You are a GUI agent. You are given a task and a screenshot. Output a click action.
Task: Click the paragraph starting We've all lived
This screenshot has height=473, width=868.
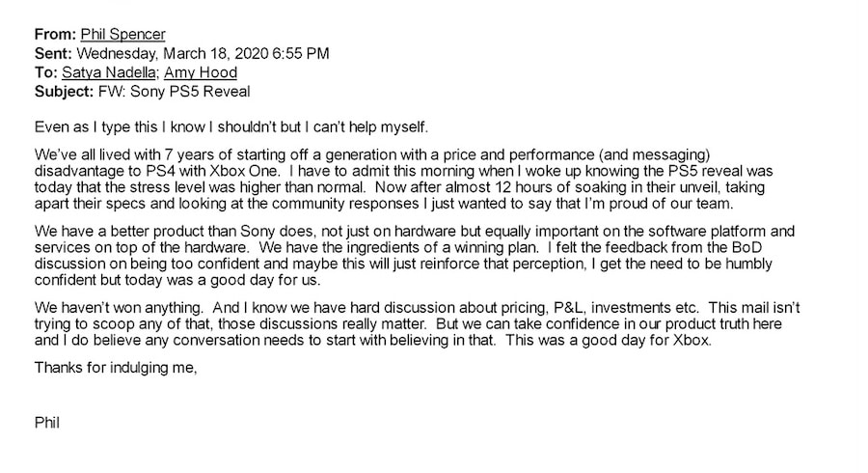403,179
